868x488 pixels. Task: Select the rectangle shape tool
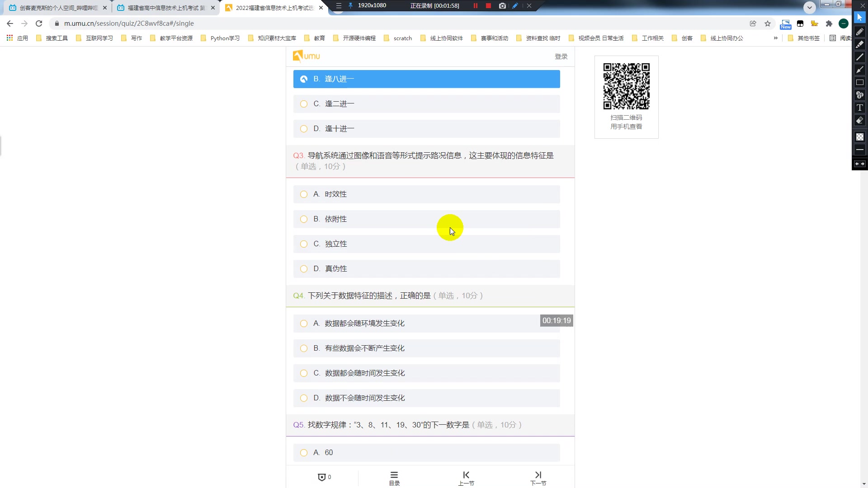pos(859,82)
